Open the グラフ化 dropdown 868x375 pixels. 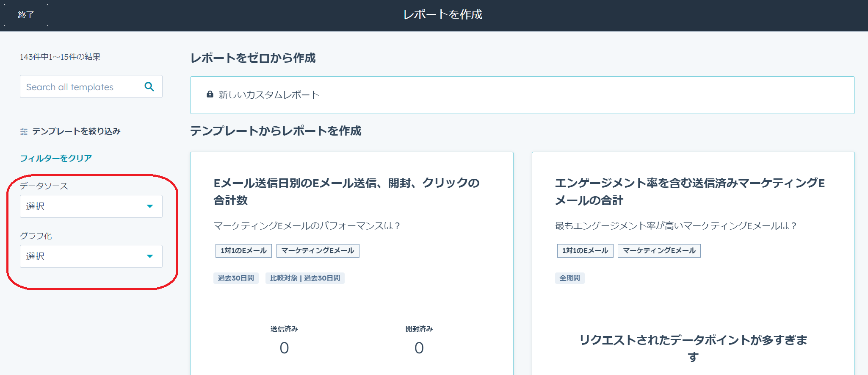pyautogui.click(x=91, y=256)
